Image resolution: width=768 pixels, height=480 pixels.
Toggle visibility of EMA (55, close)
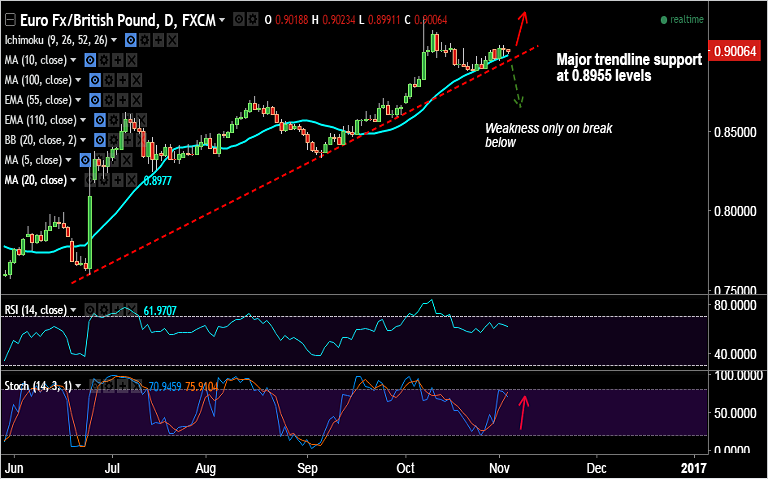click(x=95, y=100)
